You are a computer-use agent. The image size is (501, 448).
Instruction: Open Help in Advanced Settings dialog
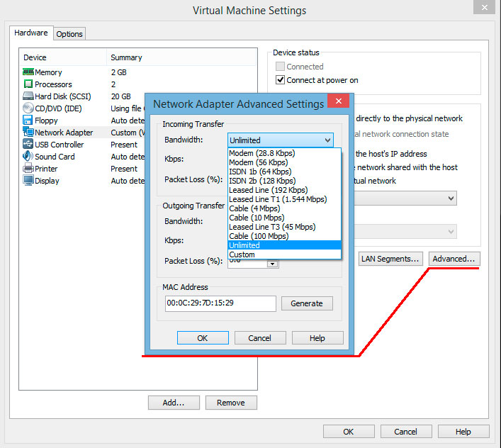point(317,338)
